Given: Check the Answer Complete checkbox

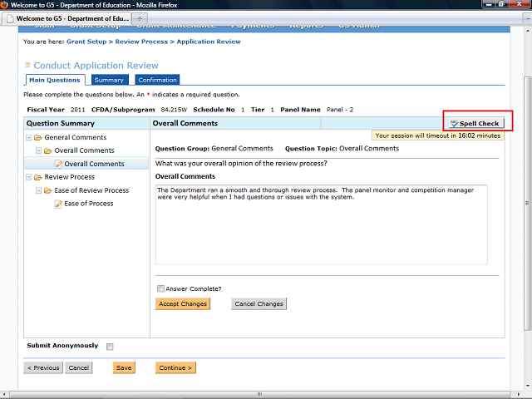Looking at the screenshot, I should (x=160, y=288).
